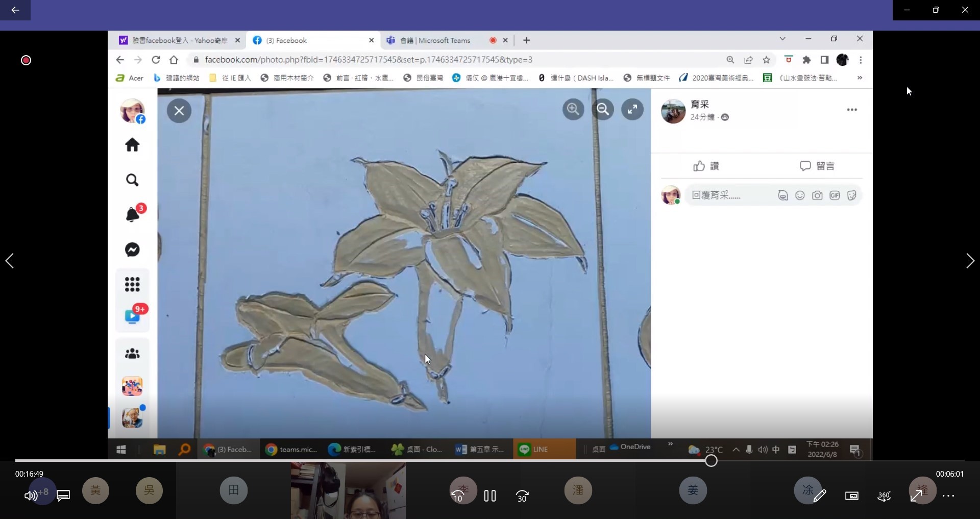Image resolution: width=980 pixels, height=519 pixels.
Task: Zoom in on the Facebook photo
Action: pyautogui.click(x=573, y=109)
